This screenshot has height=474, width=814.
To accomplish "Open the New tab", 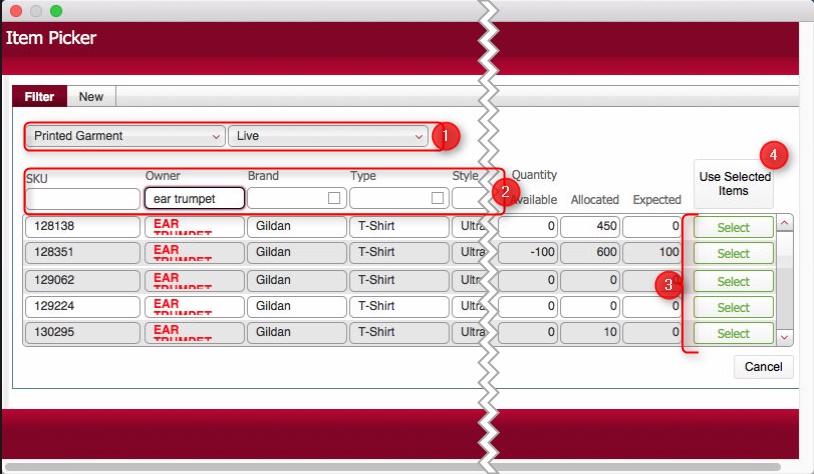I will (91, 97).
